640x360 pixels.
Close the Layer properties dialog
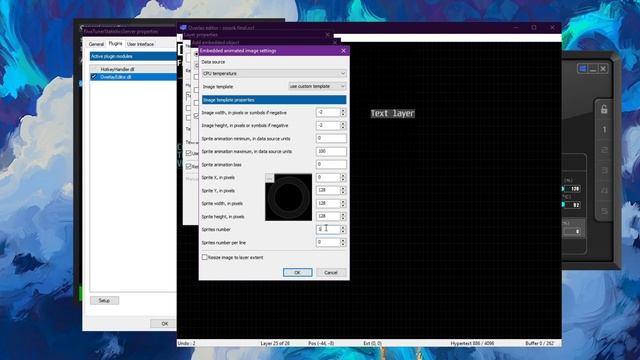pyautogui.click(x=327, y=35)
